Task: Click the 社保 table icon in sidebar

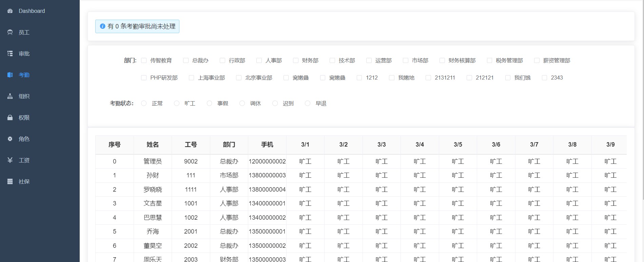Action: [x=10, y=181]
